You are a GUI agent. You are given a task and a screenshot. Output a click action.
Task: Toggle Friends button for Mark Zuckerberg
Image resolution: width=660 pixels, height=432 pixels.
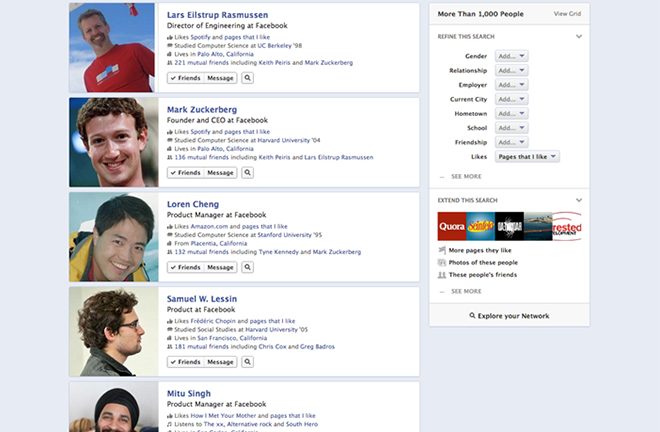186,173
